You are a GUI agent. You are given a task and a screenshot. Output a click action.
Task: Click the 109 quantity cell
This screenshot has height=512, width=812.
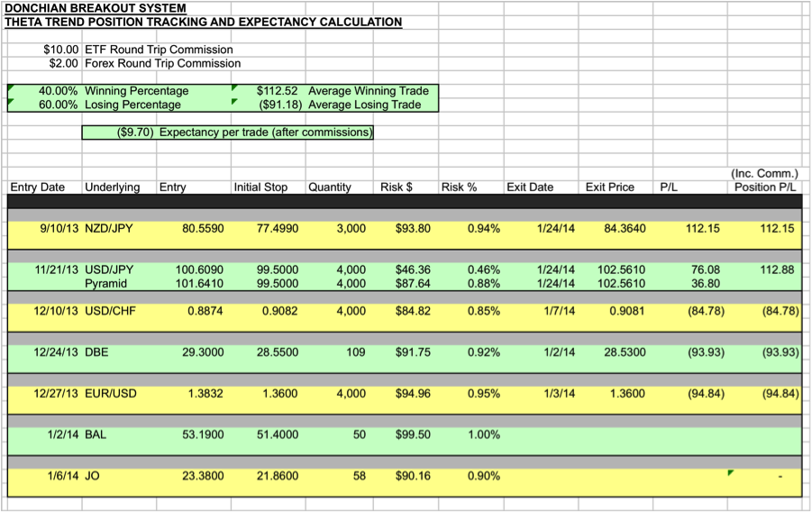click(x=356, y=352)
